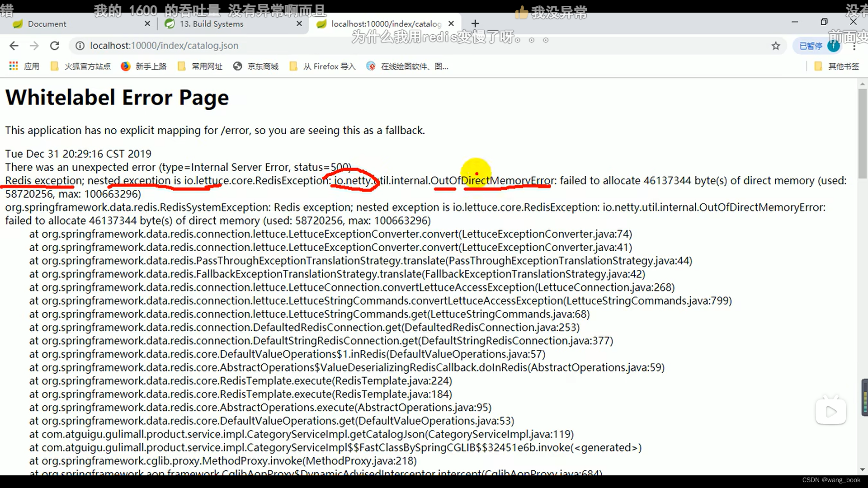The height and width of the screenshot is (488, 868).
Task: Click the timestamp Tue Dec 31 20:29:16 CST 2019
Action: 78,154
